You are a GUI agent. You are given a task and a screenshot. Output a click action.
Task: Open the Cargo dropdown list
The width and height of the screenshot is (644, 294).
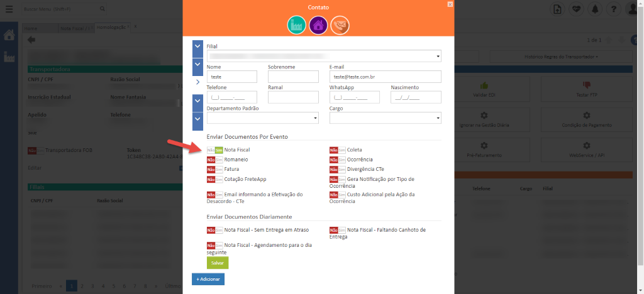(x=385, y=118)
